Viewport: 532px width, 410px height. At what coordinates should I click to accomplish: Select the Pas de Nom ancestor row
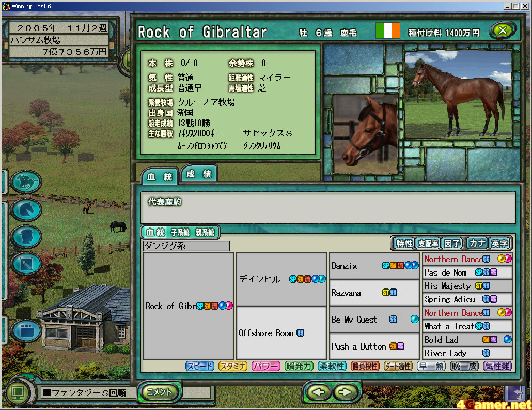pos(467,272)
